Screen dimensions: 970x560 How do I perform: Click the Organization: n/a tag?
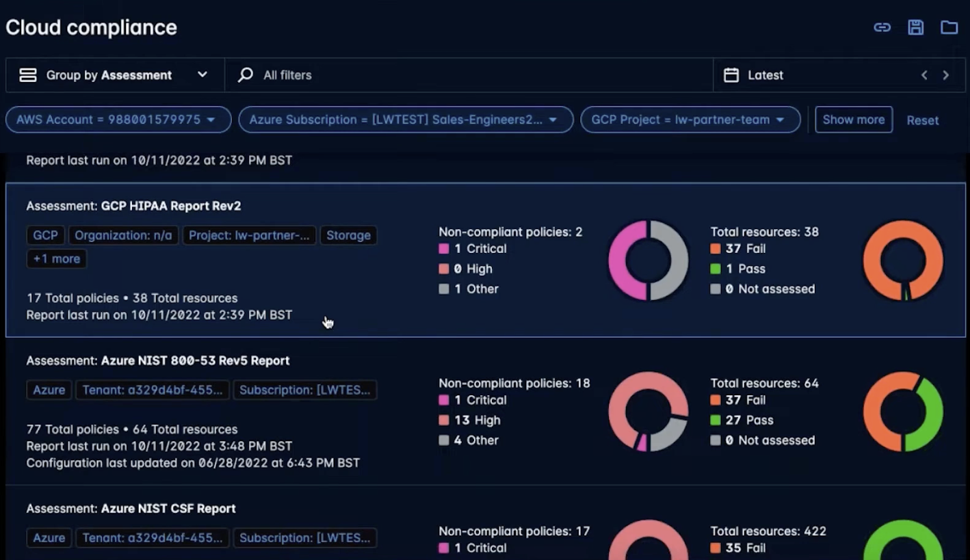click(124, 235)
